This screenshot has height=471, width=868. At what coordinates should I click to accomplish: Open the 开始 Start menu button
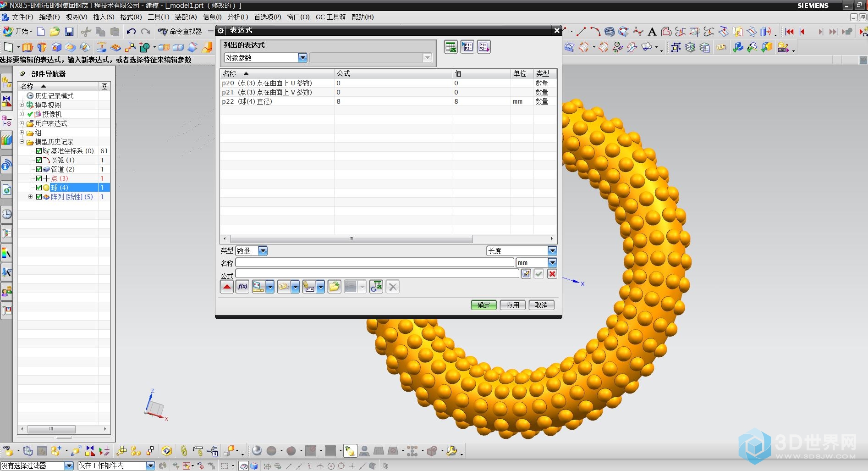click(x=18, y=31)
